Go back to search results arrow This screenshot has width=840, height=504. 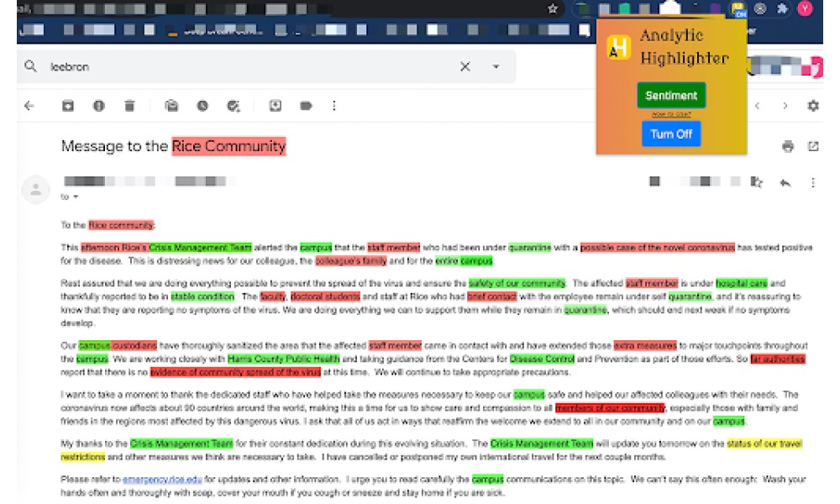click(x=29, y=106)
